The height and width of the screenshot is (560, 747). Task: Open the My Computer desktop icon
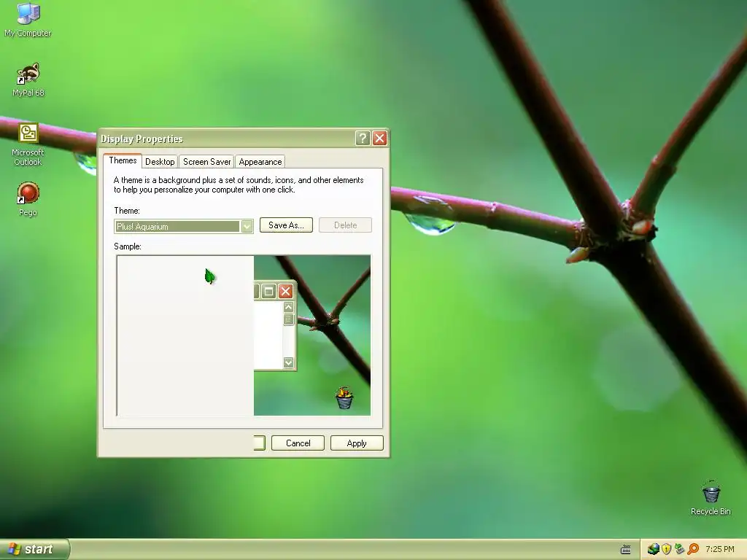click(28, 19)
